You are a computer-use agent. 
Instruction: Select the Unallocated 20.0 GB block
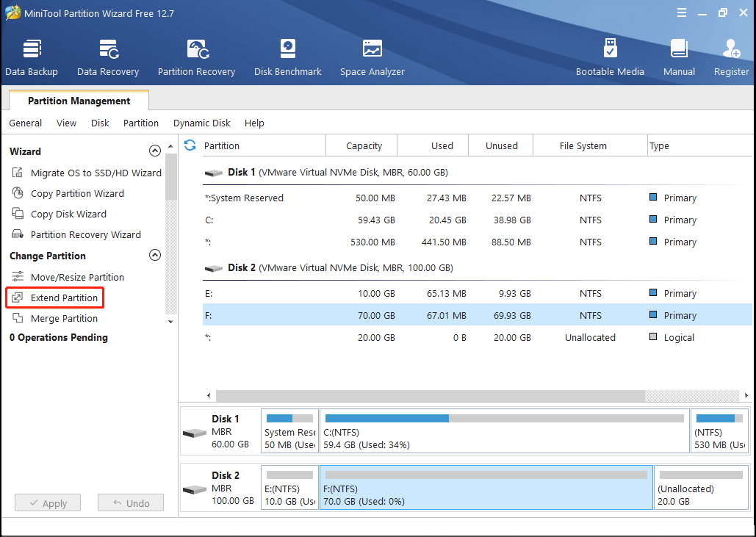[701, 487]
